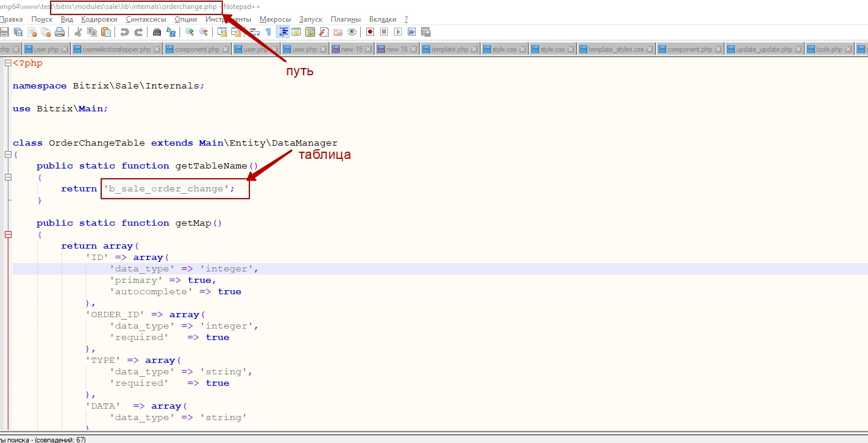The height and width of the screenshot is (443, 868).
Task: Play back the recorded macro icon
Action: (x=398, y=32)
